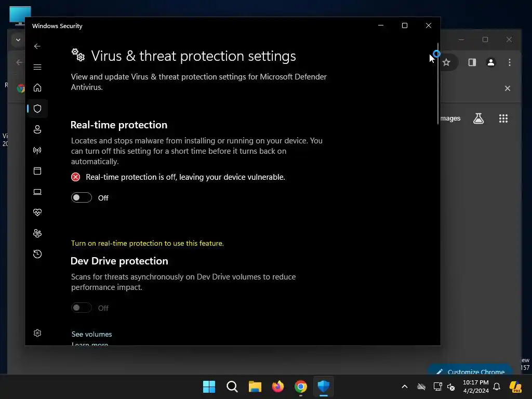Viewport: 532px width, 399px height.
Task: Click the Images link in Chrome
Action: (450, 118)
